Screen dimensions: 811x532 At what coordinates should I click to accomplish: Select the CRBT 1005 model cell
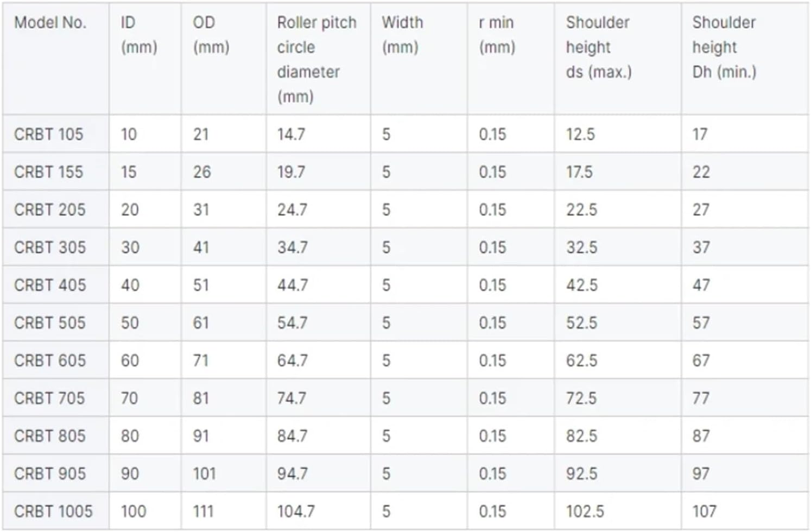(53, 511)
